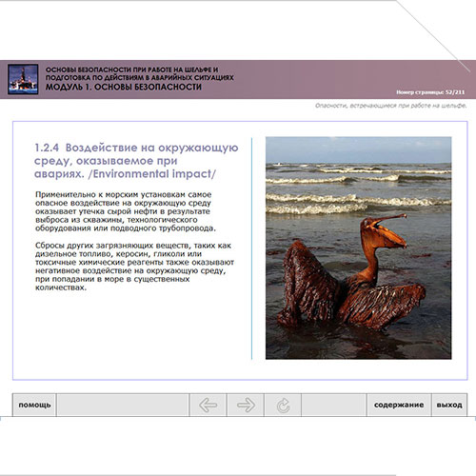Open the помощь help button
The width and height of the screenshot is (476, 476).
pyautogui.click(x=34, y=405)
